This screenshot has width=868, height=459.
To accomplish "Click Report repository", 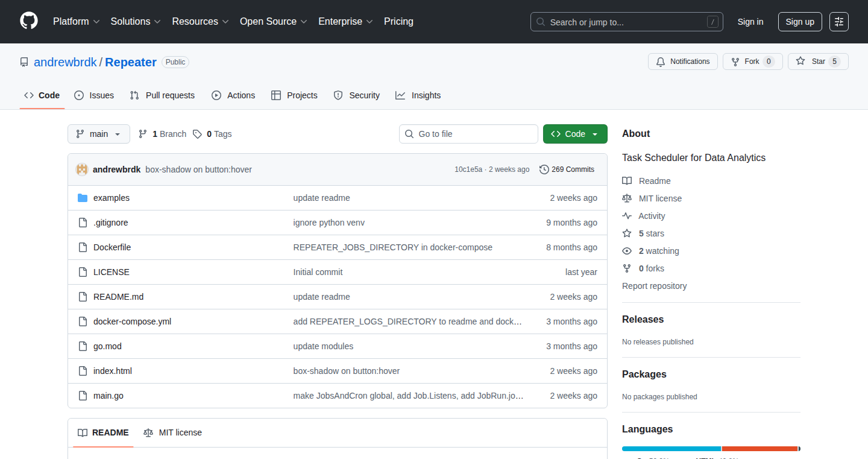I will pos(654,286).
